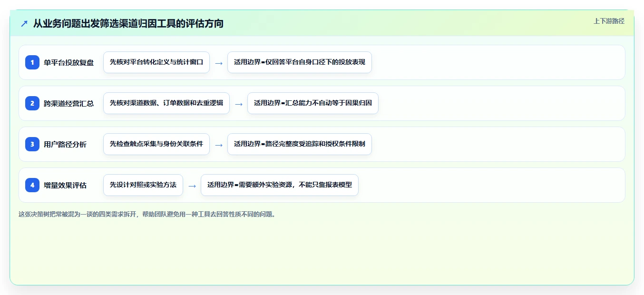Screen dimensions: 644x295
Task: Select the 用户路径分析 label
Action: [x=65, y=144]
